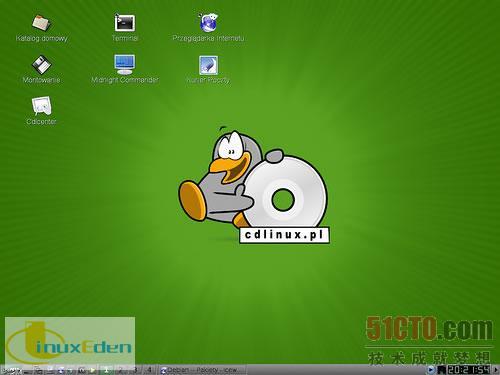Open Przeglądarka Internetu browser icon
This screenshot has width=500, height=375.
(x=208, y=23)
